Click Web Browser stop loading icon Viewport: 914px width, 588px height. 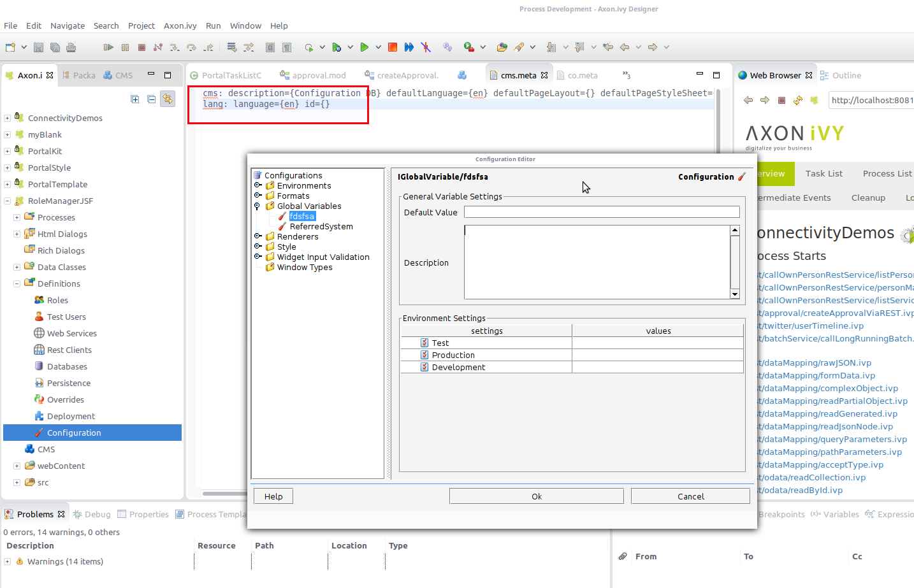[781, 100]
